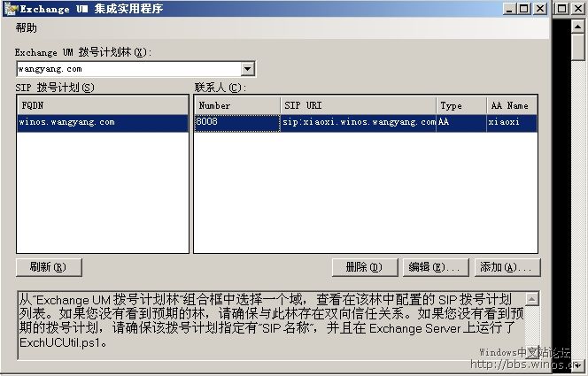Minimize the Exchange UM utility window

[x=509, y=9]
